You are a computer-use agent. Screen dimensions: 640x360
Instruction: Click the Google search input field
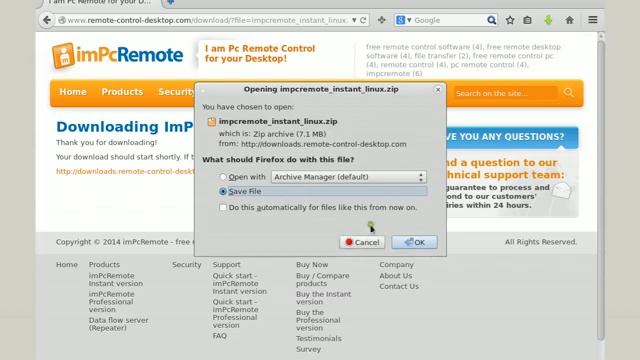(x=449, y=20)
